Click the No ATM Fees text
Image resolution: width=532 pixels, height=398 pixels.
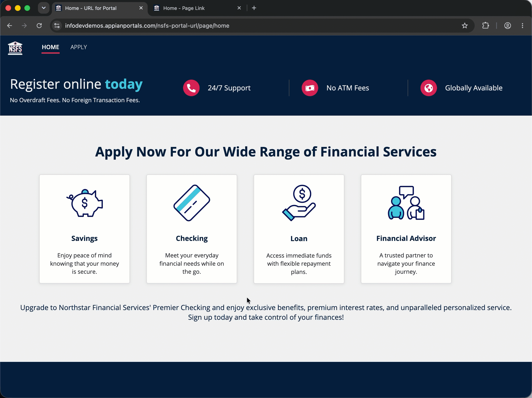pyautogui.click(x=347, y=88)
